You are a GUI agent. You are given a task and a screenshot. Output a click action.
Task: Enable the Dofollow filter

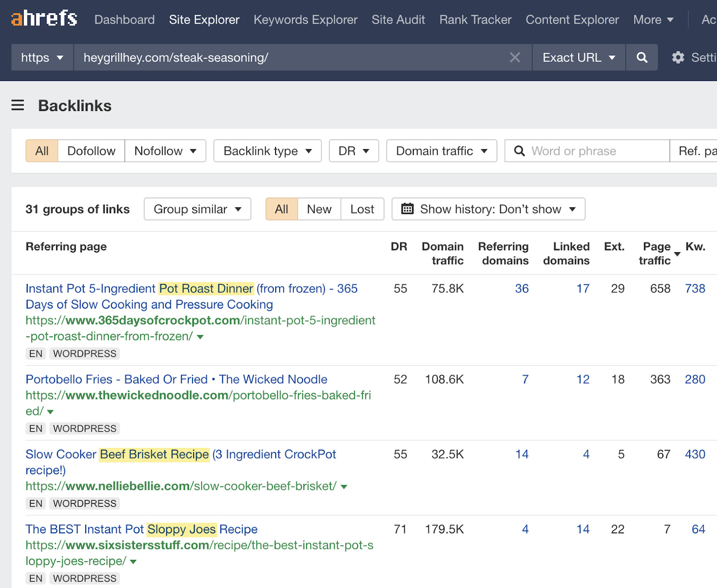pos(91,151)
